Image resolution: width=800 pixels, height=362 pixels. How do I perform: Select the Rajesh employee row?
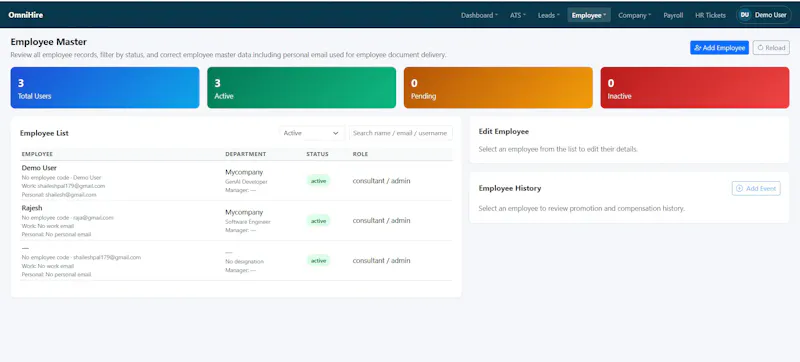pos(236,221)
